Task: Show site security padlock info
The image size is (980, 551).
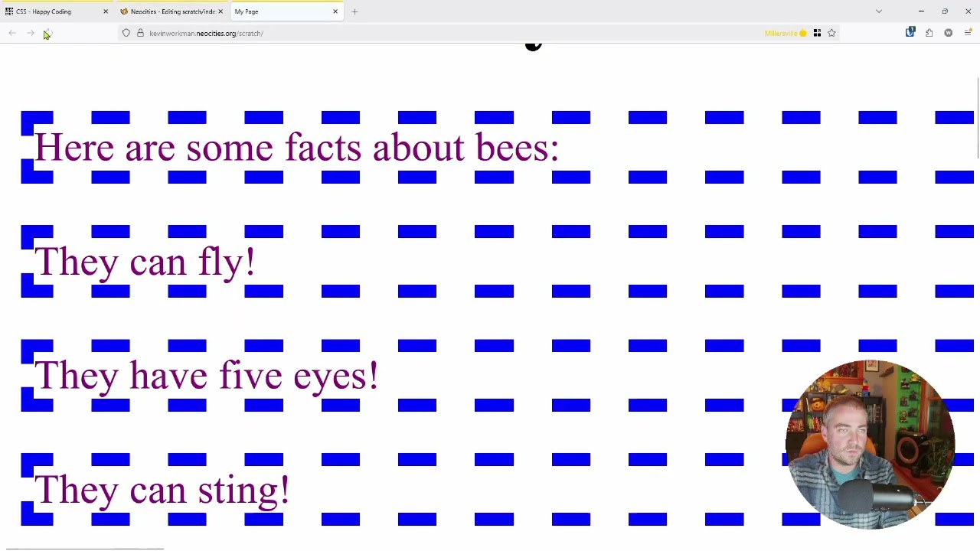Action: (x=140, y=33)
